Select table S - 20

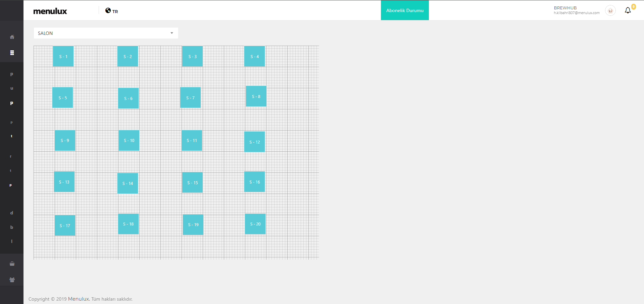pyautogui.click(x=255, y=224)
